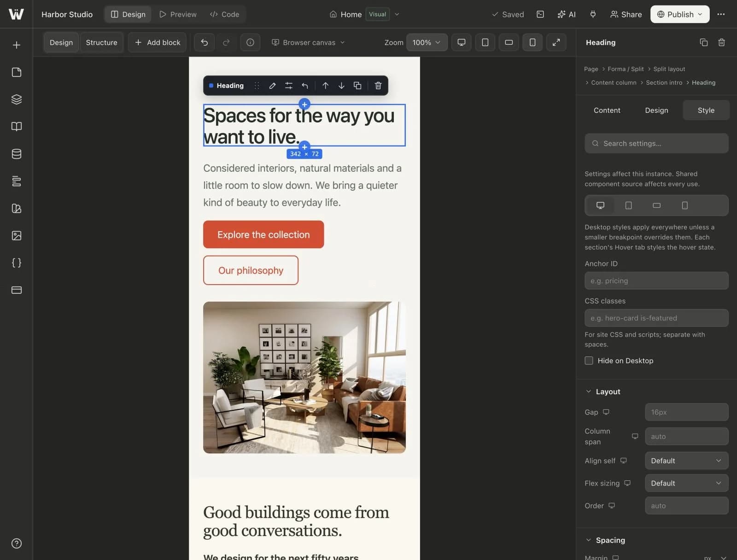737x560 pixels.
Task: Duplicate element using right panel header copy icon
Action: click(704, 42)
